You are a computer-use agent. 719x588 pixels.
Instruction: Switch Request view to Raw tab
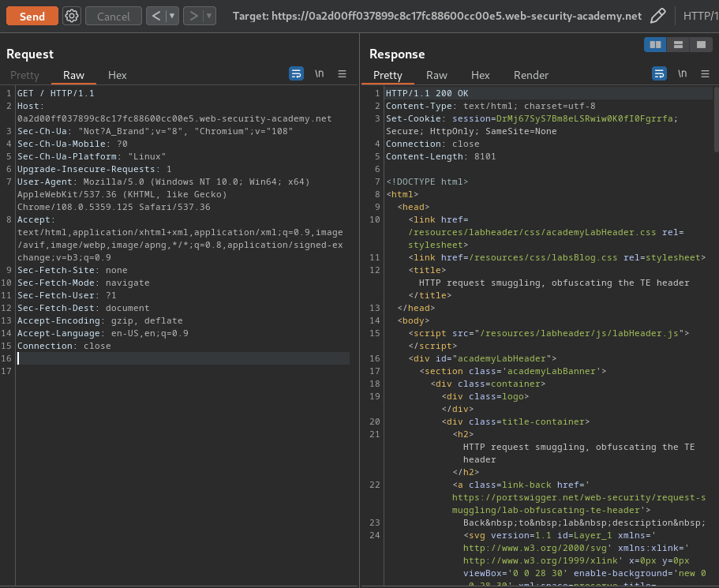pos(73,75)
